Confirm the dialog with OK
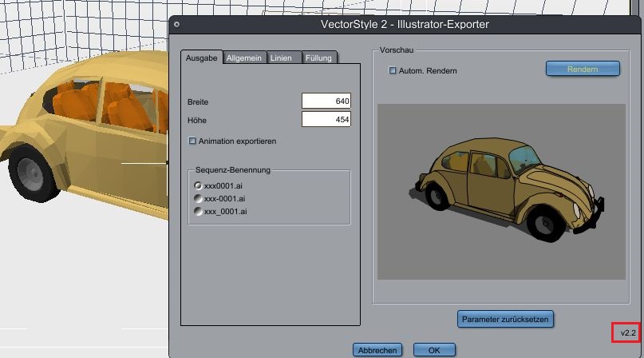Viewport: 644px width, 358px height. 434,350
